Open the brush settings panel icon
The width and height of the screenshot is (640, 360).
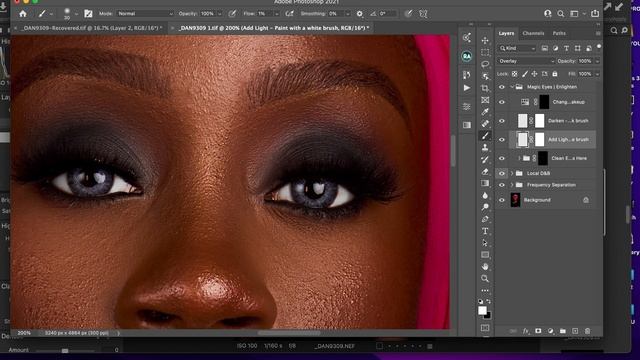point(88,14)
